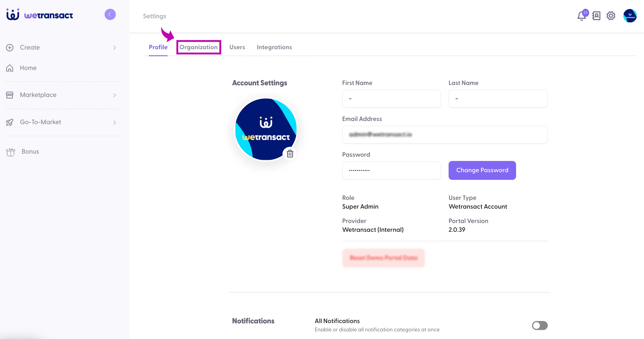
Task: Expand the Create menu chevron
Action: coord(114,47)
